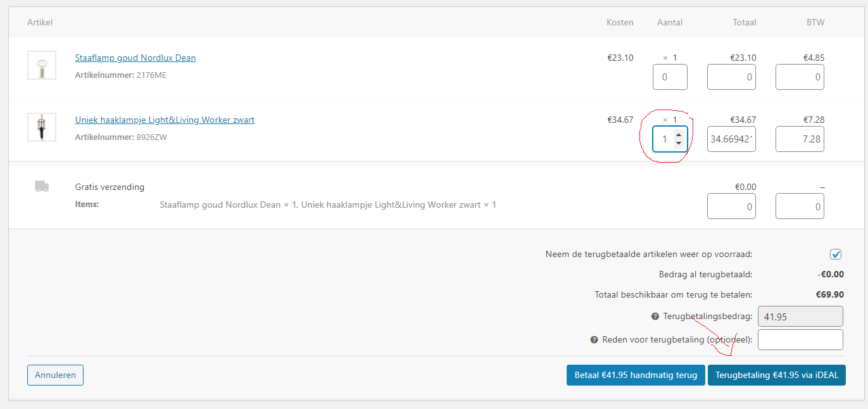Decrease haaklampje refund quantity with down arrow

tap(679, 143)
